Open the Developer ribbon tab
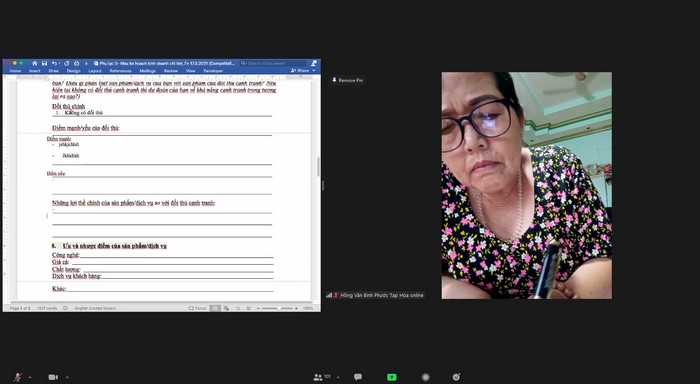Viewport: 700px width, 384px height. (x=213, y=71)
